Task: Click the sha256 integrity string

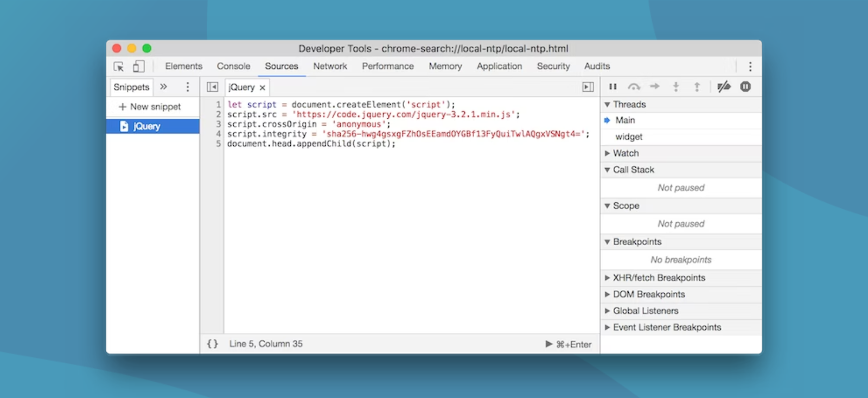Action: (453, 134)
